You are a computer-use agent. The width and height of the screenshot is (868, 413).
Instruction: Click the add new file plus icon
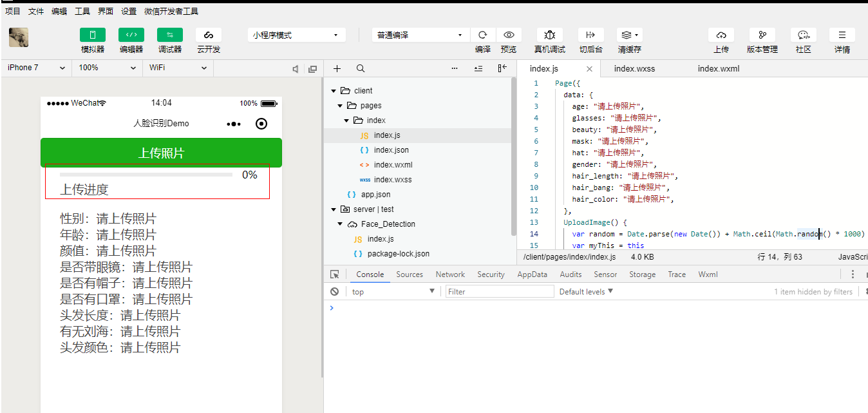337,68
